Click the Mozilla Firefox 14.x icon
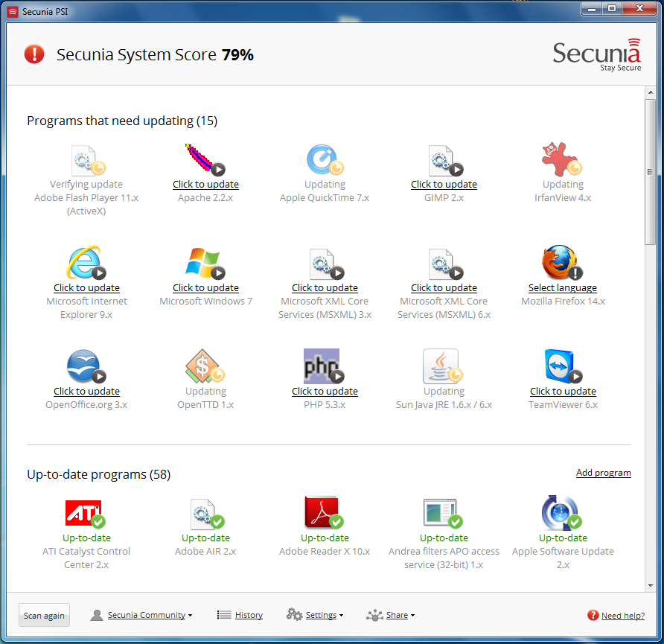This screenshot has width=664, height=644. coord(562,263)
